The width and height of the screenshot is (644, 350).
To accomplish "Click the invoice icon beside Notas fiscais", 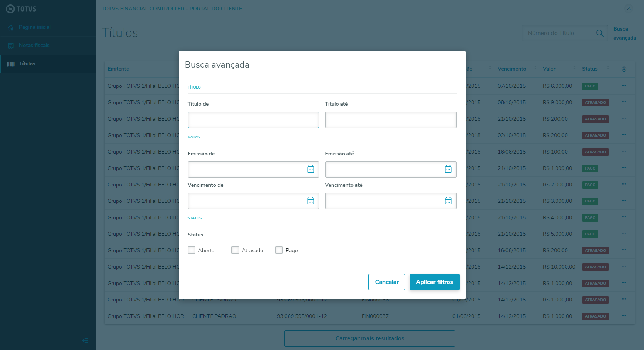I will (x=11, y=46).
